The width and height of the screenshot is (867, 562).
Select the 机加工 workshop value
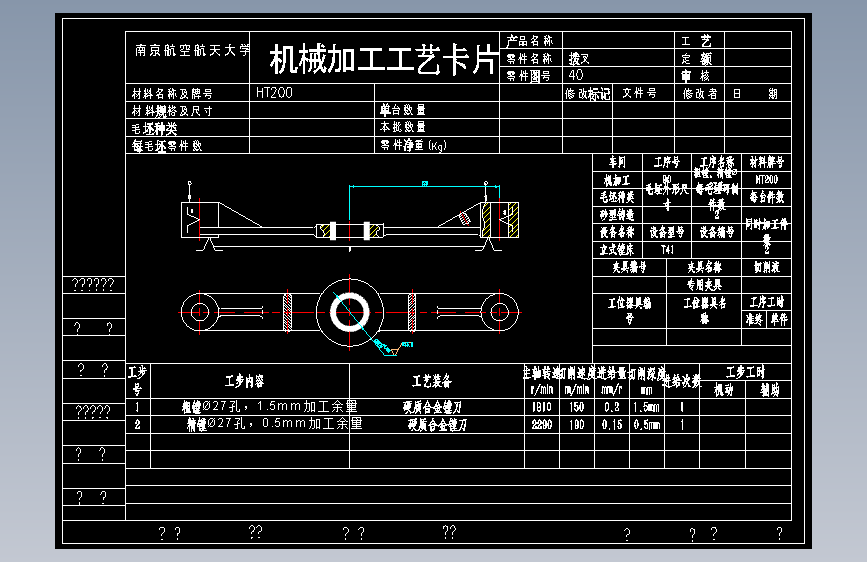[617, 180]
